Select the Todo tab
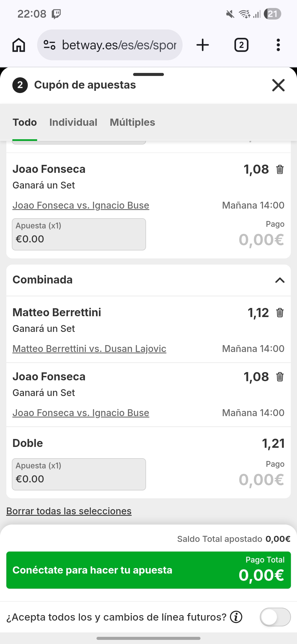Image resolution: width=297 pixels, height=644 pixels. point(25,122)
